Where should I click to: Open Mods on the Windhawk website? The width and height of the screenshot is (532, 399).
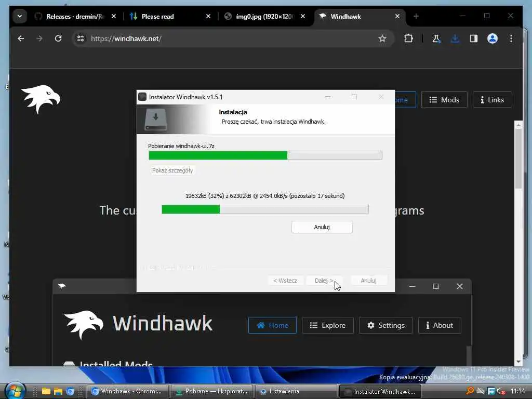[x=444, y=100]
